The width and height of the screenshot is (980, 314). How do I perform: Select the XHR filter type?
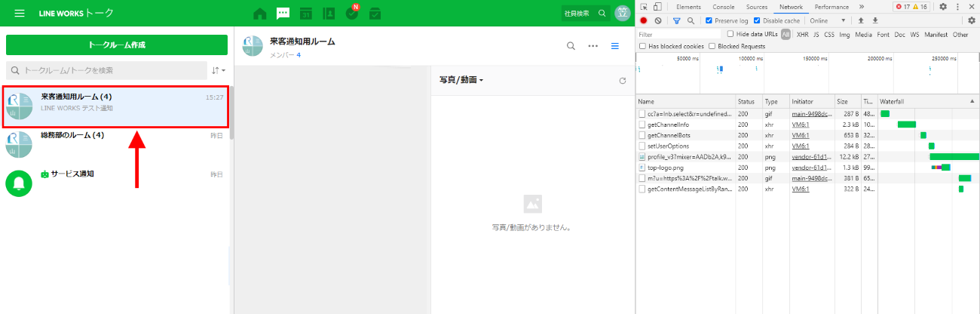click(x=802, y=35)
